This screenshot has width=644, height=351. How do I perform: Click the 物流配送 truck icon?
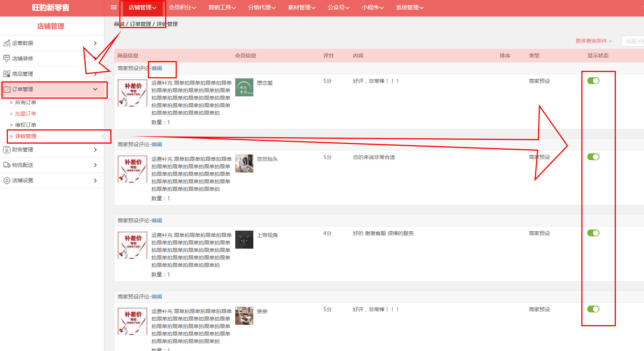point(7,165)
